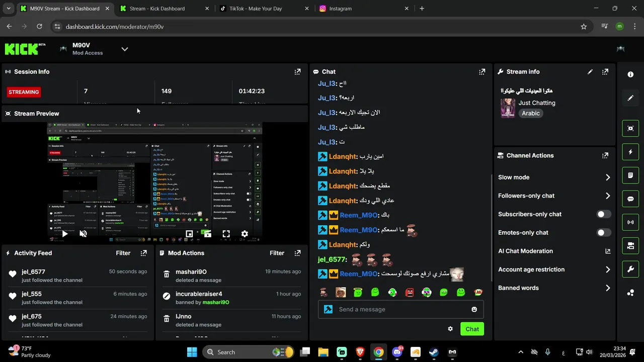
Task: Click the sidebar pencil edit icon
Action: pyautogui.click(x=630, y=98)
